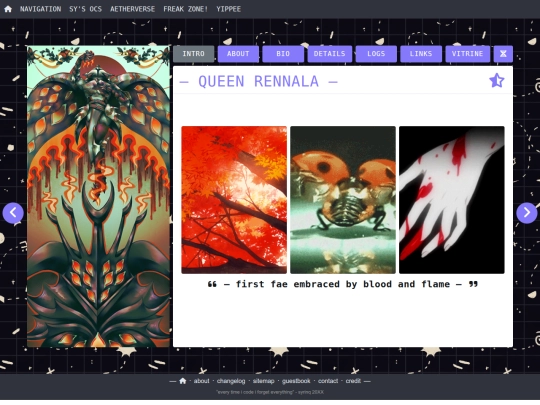
Task: Open the LOGS tab
Action: 376,54
